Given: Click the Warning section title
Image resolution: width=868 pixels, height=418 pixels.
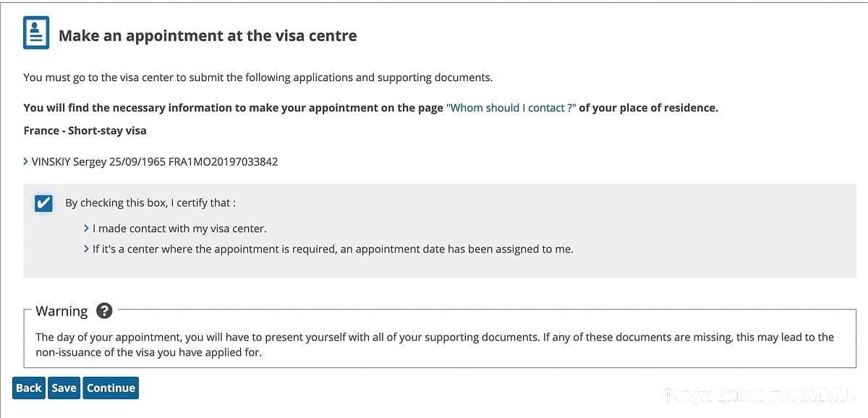Looking at the screenshot, I should click(x=61, y=311).
